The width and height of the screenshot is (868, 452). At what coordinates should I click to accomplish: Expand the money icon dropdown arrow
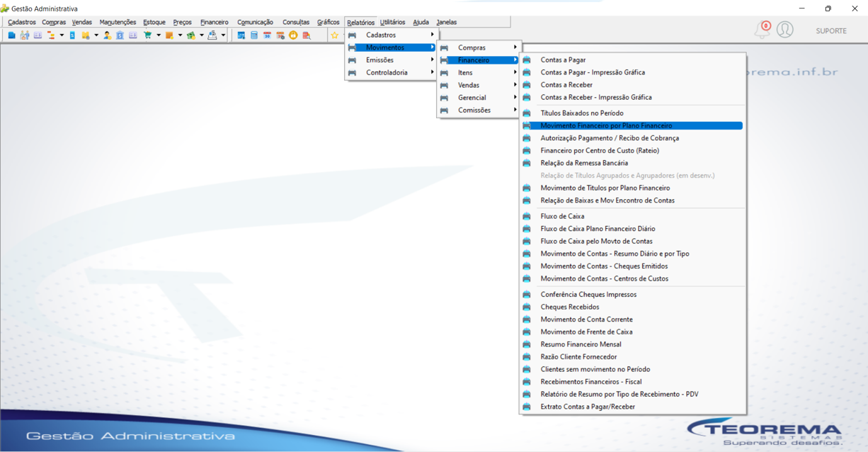(202, 35)
